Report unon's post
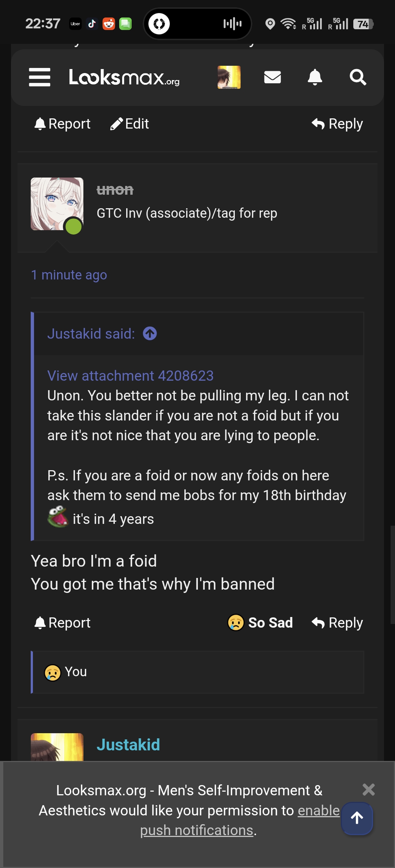Image resolution: width=395 pixels, height=868 pixels. coord(63,623)
